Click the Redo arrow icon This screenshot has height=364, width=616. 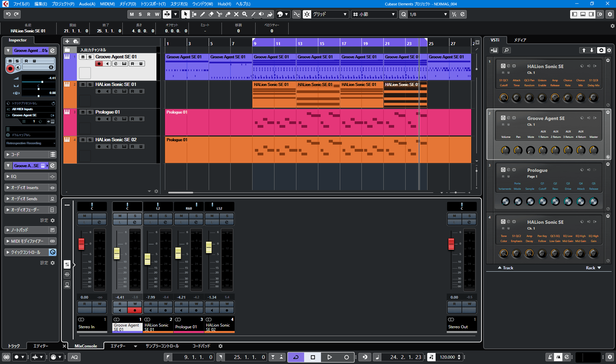pos(17,14)
